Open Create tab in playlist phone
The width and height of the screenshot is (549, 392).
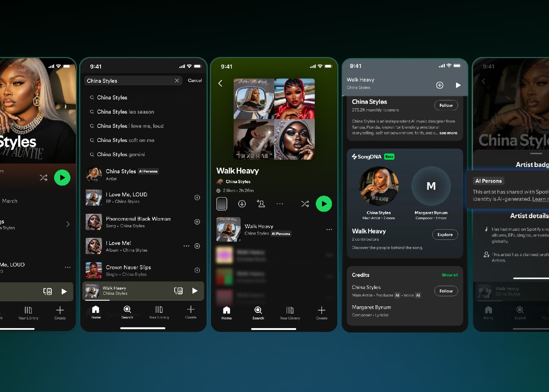[321, 313]
